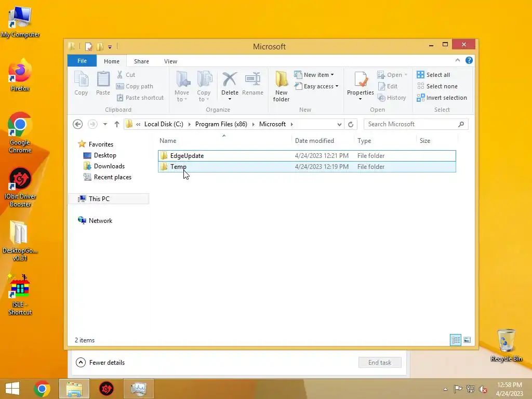The image size is (532, 399).
Task: Open the Easy access dropdown
Action: 316,86
